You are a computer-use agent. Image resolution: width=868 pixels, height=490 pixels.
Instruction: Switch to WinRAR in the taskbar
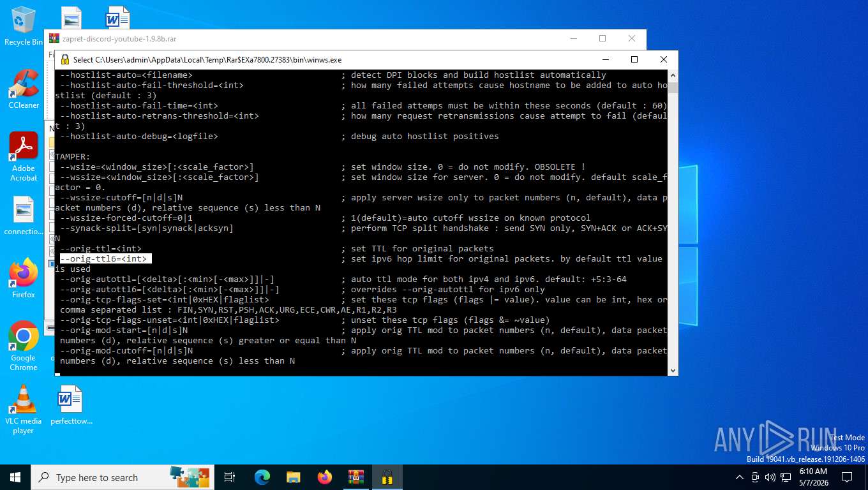point(355,477)
